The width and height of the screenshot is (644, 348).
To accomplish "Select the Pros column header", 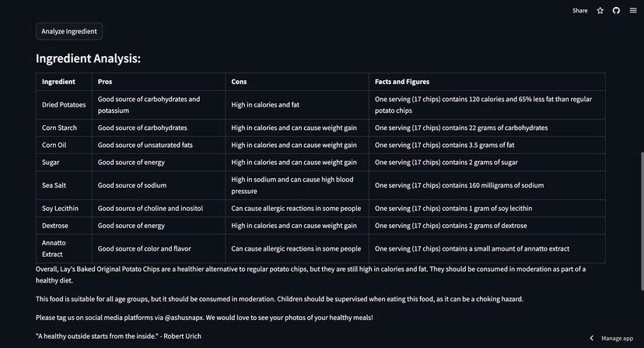I will [105, 82].
